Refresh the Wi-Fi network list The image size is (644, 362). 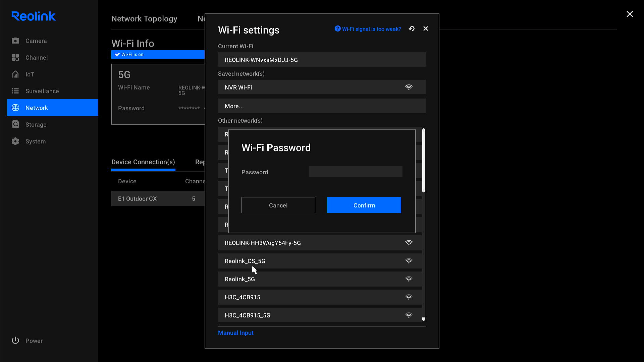coord(412,29)
